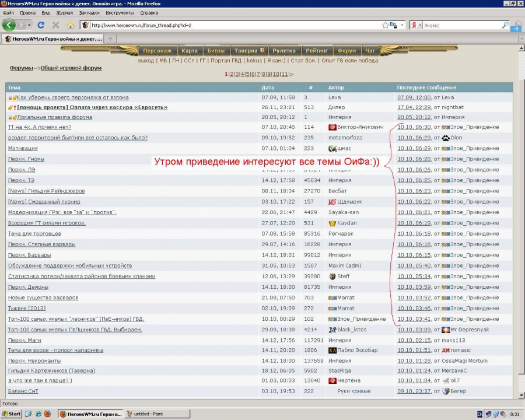Viewport: 525px width, 420px height.
Task: Click the Yandex search magnifier icon
Action: tap(505, 25)
